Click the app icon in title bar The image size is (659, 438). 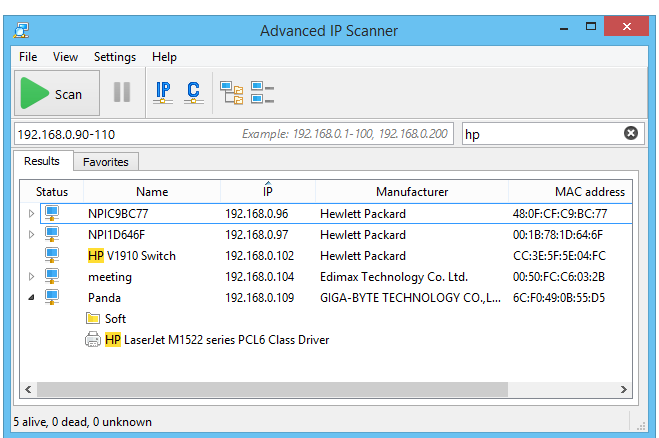pyautogui.click(x=21, y=31)
